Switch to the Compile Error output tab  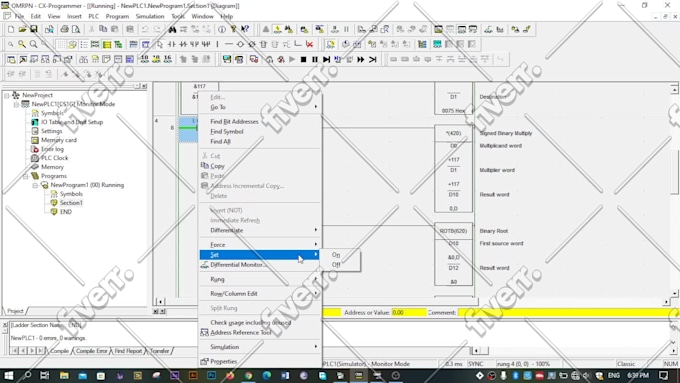click(92, 351)
